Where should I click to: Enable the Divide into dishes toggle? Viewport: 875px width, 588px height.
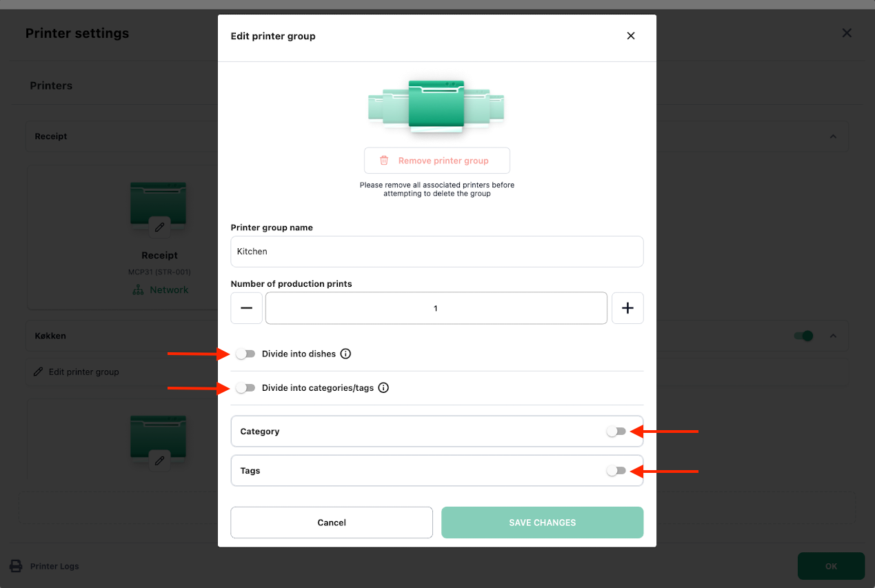pos(245,354)
